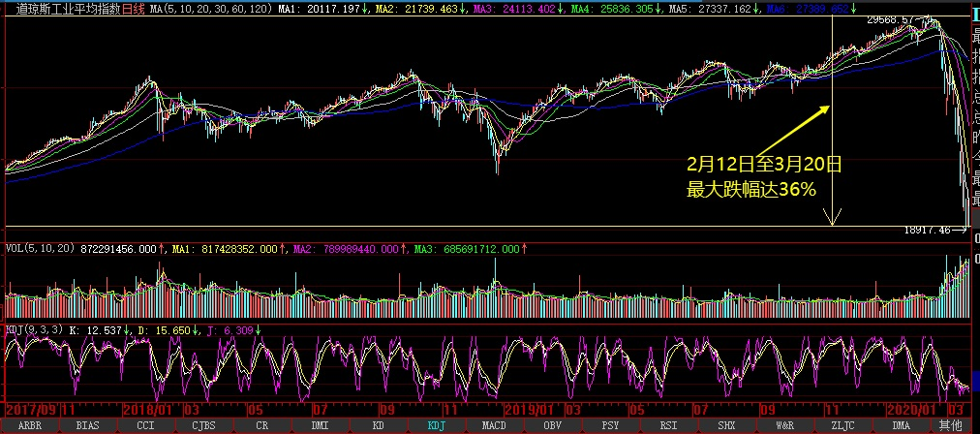
Task: Select the BIAS indicator tab
Action: click(x=87, y=425)
